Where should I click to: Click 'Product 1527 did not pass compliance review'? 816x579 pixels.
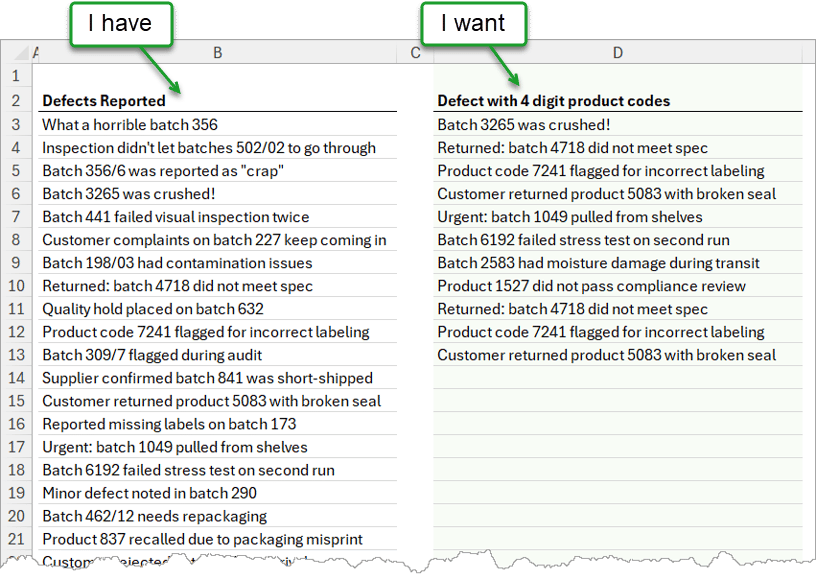point(591,286)
